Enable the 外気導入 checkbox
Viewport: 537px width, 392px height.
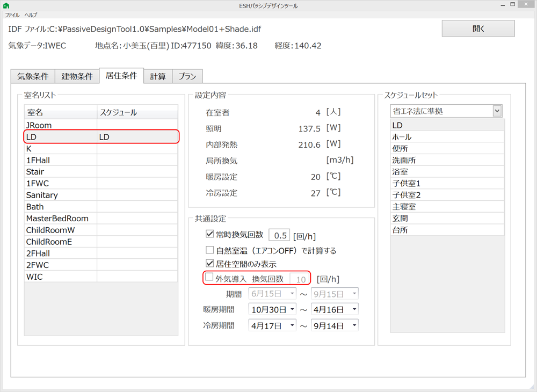point(209,277)
